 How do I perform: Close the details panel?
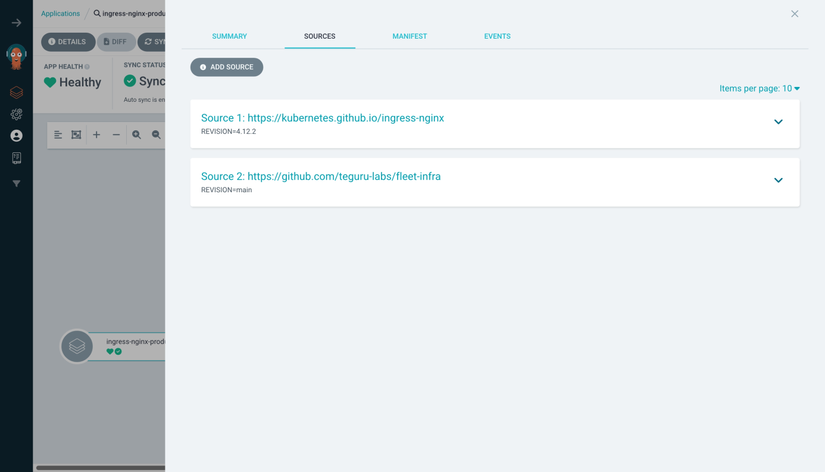click(x=794, y=14)
